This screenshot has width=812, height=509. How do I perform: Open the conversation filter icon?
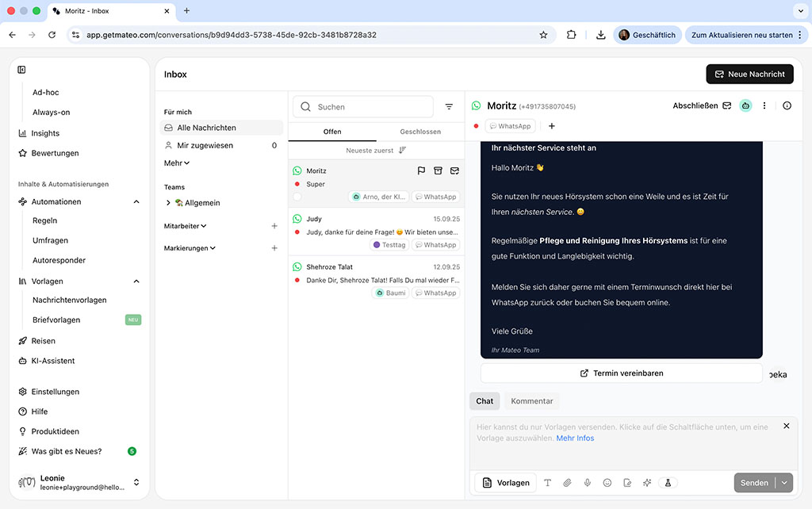(x=449, y=107)
